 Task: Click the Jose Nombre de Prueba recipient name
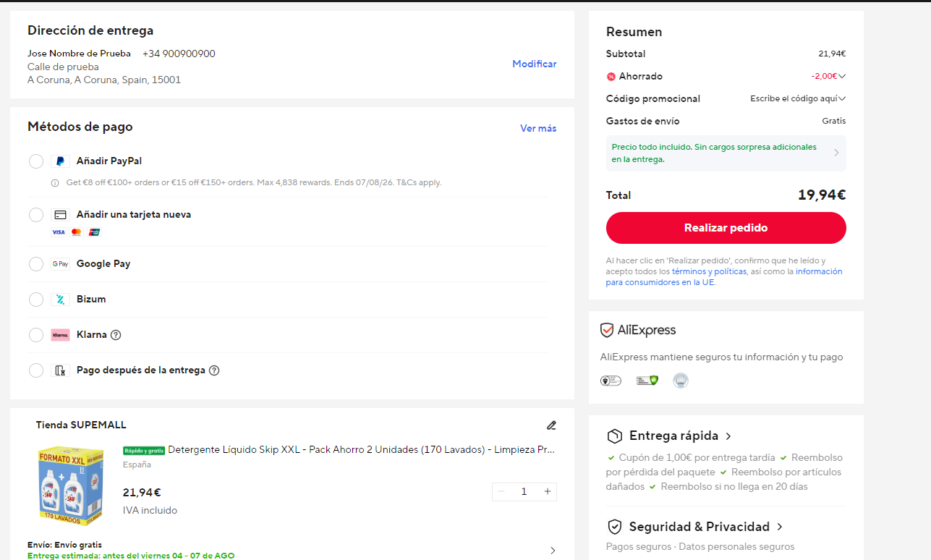point(79,54)
